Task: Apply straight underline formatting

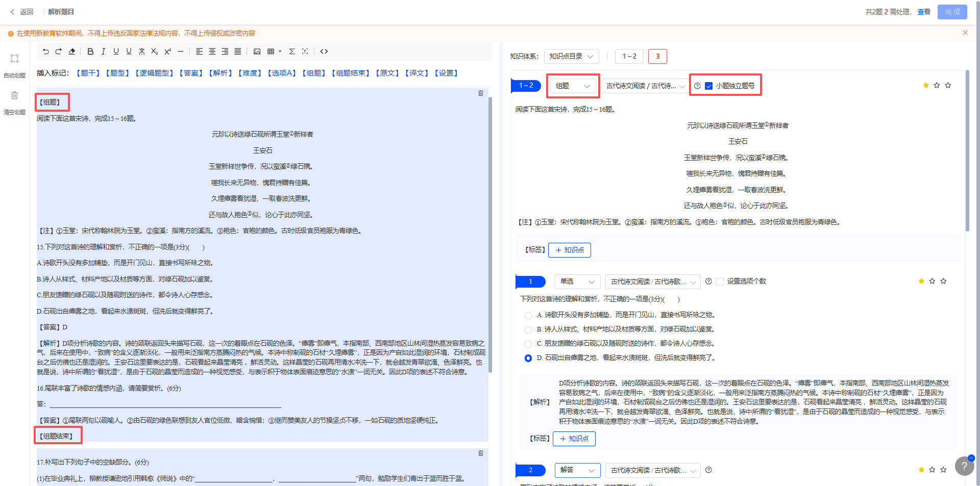Action: (116, 52)
